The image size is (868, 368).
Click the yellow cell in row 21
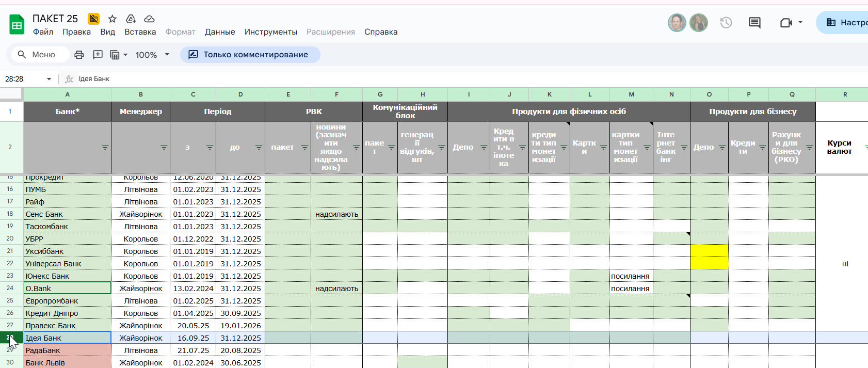pyautogui.click(x=709, y=251)
